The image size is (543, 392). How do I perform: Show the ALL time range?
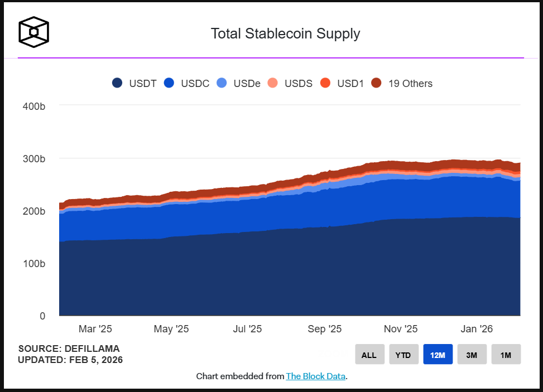coord(369,355)
